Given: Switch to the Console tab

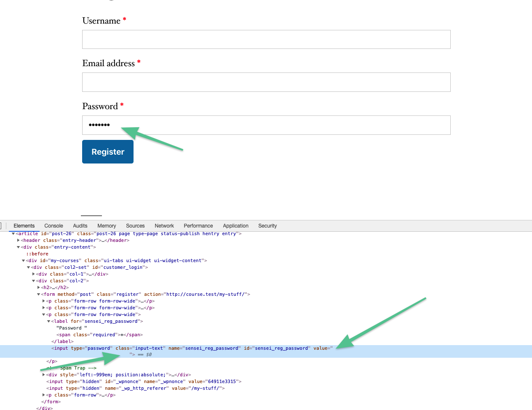Looking at the screenshot, I should (x=53, y=226).
